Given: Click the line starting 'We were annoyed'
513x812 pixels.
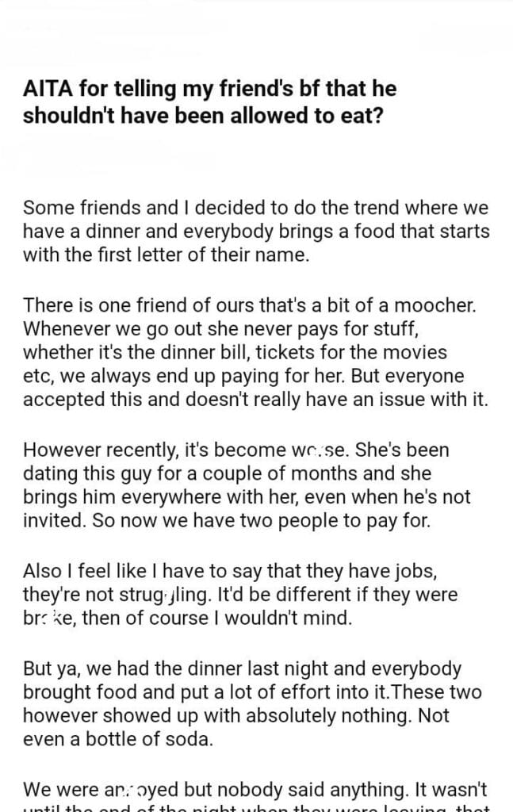Looking at the screenshot, I should pyautogui.click(x=255, y=789).
